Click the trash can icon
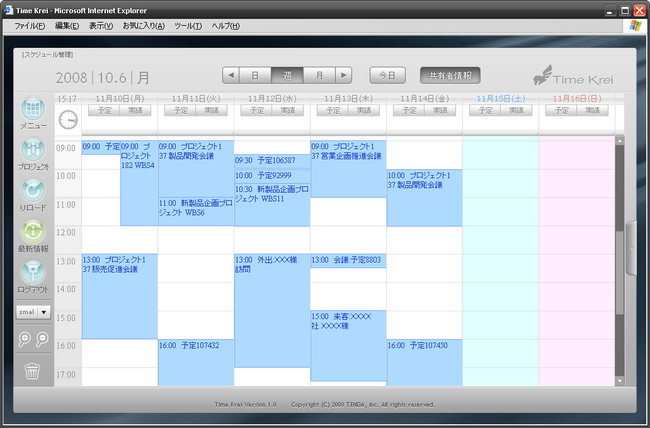Image resolution: width=650 pixels, height=428 pixels. [32, 371]
